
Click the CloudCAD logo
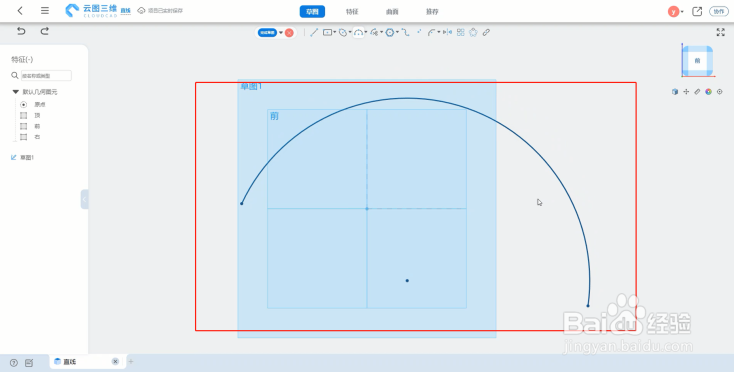pos(91,11)
